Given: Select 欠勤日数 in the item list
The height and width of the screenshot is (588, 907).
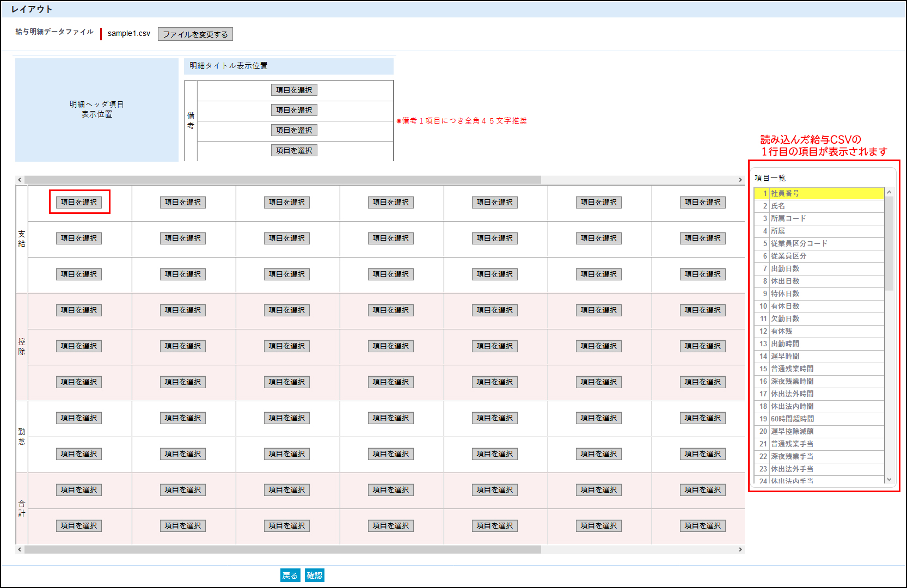Looking at the screenshot, I should coord(819,318).
